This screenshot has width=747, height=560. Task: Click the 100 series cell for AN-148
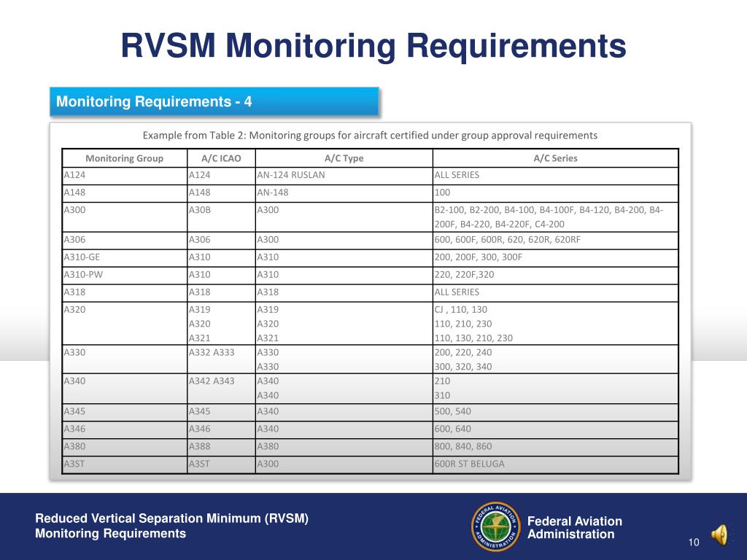[x=555, y=192]
